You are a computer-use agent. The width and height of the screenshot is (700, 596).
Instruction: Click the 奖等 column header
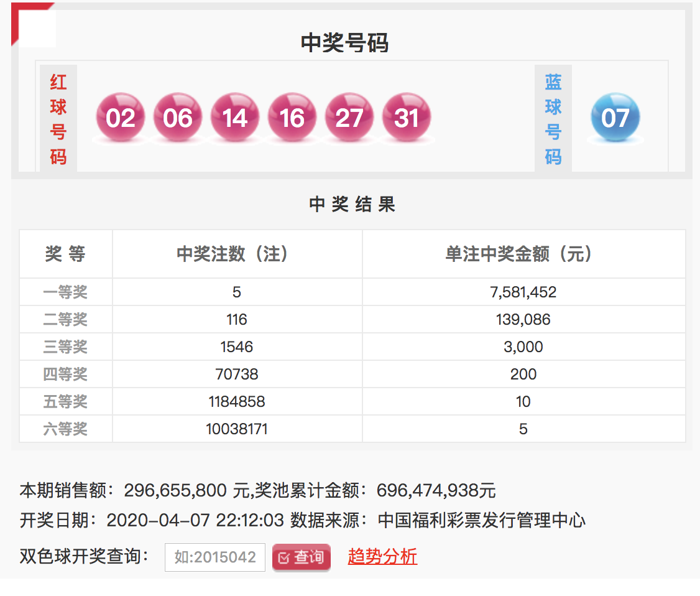(65, 254)
